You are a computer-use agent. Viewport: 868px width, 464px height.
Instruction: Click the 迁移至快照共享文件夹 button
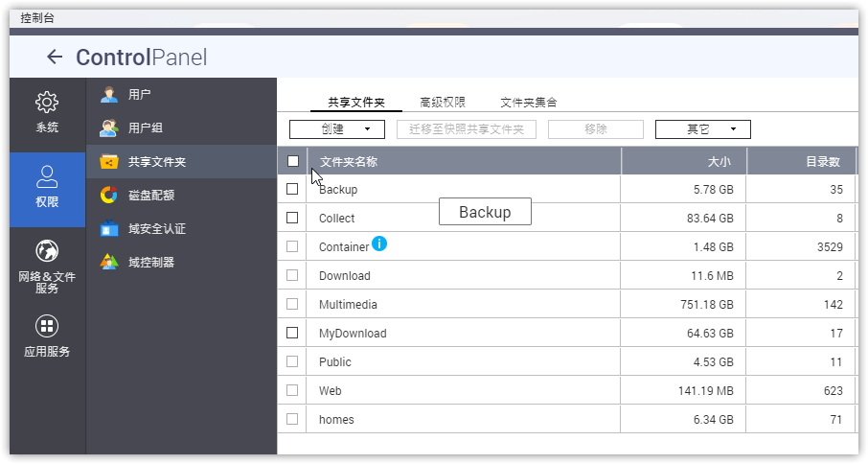tap(466, 129)
